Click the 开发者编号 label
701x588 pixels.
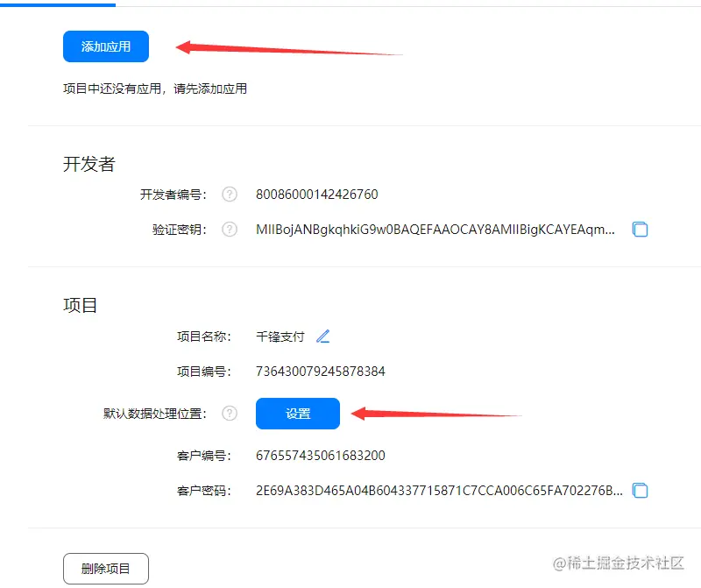(173, 195)
